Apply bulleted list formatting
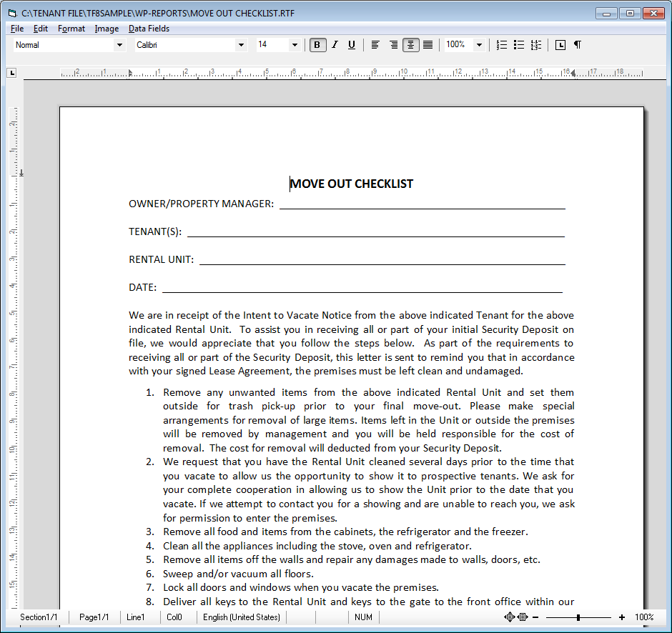Image resolution: width=672 pixels, height=633 pixels. point(519,45)
